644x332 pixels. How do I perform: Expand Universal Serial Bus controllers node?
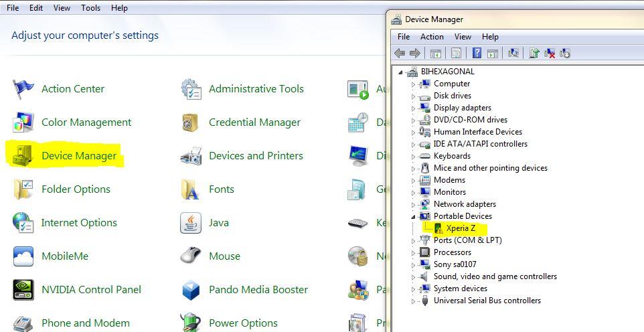coord(413,302)
